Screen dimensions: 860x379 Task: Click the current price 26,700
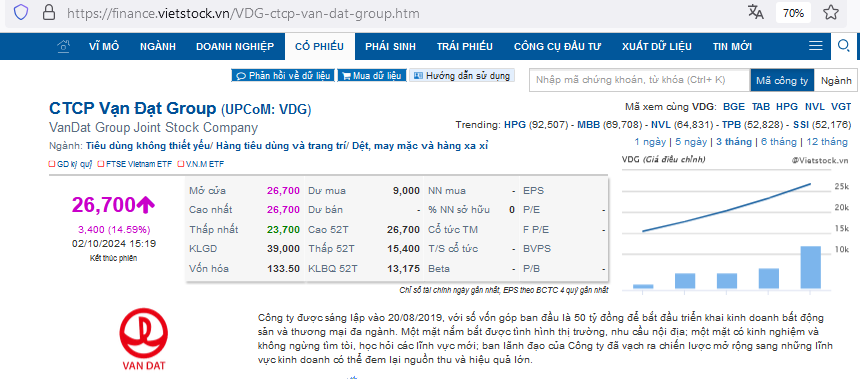click(104, 205)
